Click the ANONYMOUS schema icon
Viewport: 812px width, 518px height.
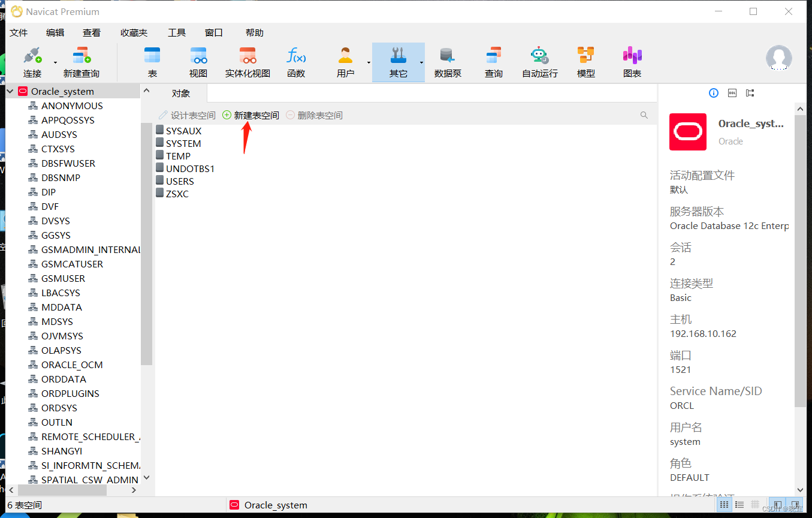33,106
